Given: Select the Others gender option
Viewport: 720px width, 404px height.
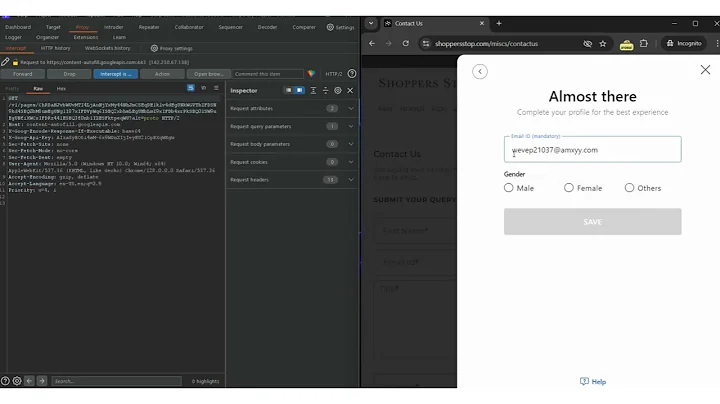Looking at the screenshot, I should click(x=630, y=188).
